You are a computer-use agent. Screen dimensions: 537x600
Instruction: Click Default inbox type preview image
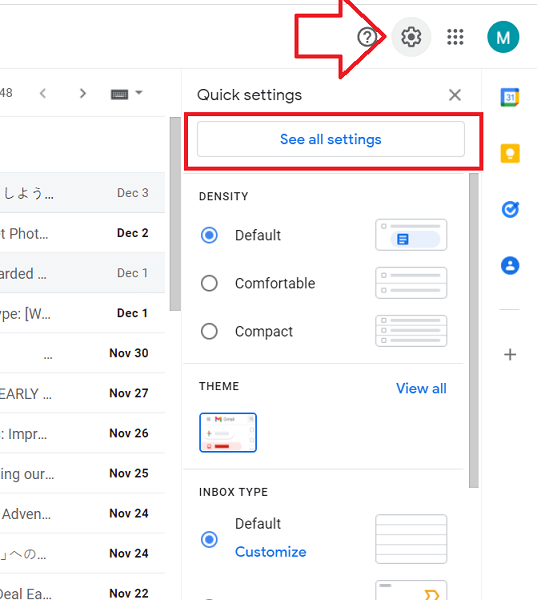(x=411, y=539)
